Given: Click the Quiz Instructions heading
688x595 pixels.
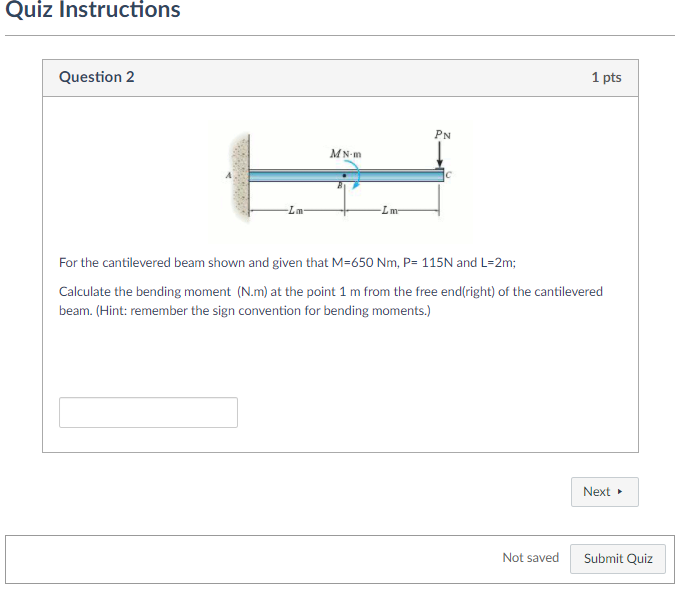Looking at the screenshot, I should pyautogui.click(x=93, y=10).
